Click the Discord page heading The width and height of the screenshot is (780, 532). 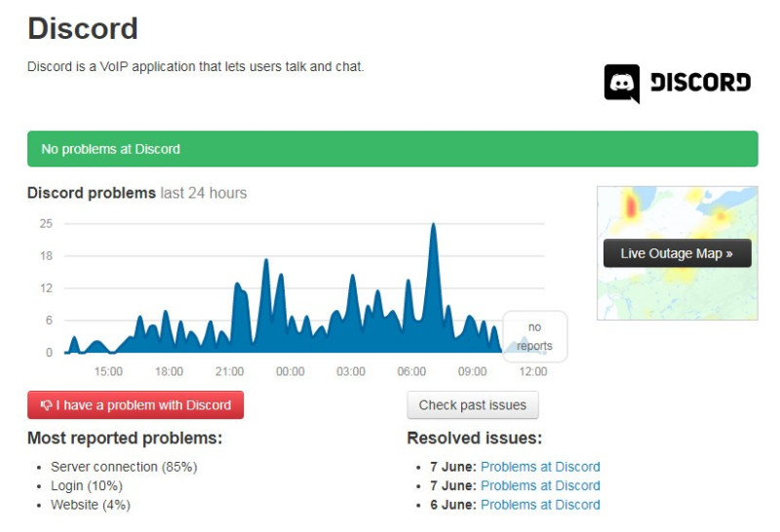[x=83, y=28]
